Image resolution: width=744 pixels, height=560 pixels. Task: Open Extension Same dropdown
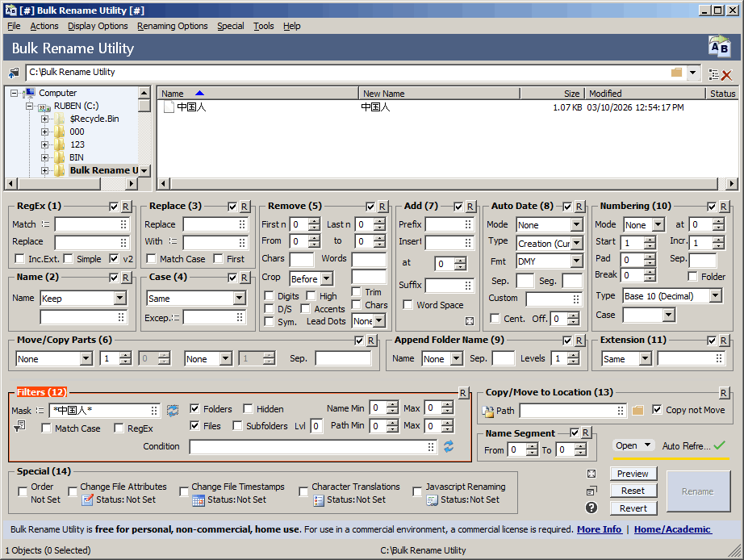click(646, 359)
